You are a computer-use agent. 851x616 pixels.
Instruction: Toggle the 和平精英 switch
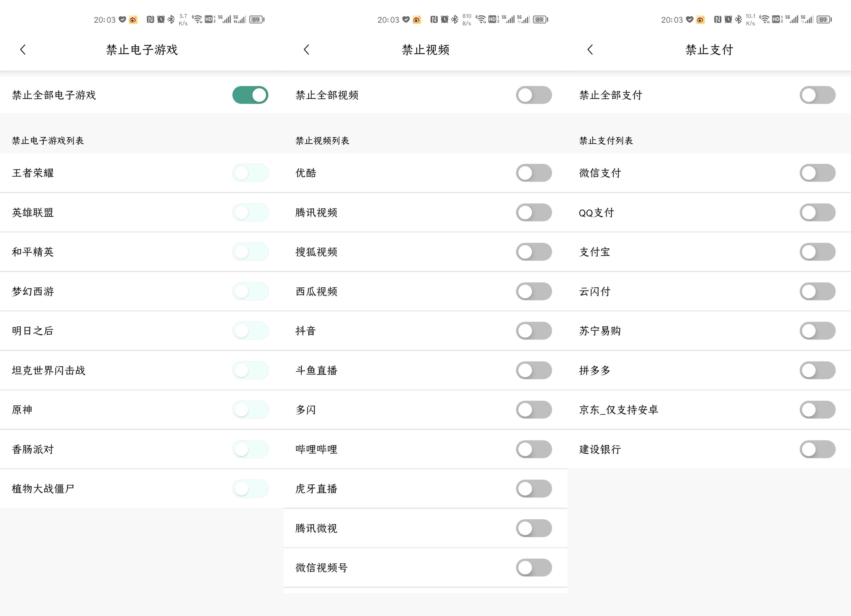click(250, 252)
